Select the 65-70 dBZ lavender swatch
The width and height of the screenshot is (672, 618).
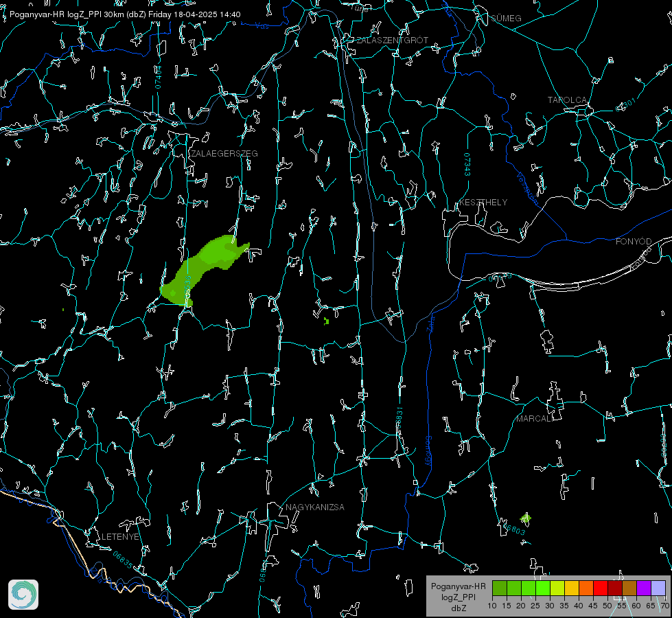click(658, 588)
